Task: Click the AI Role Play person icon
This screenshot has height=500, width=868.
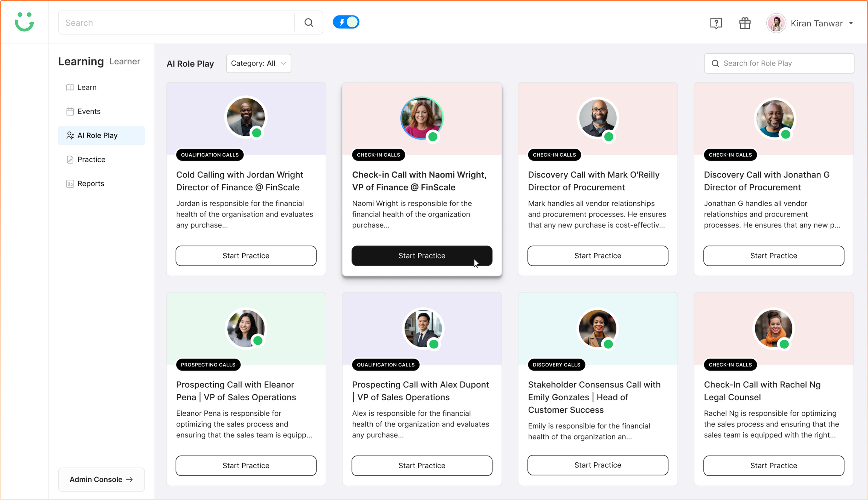Action: click(x=70, y=136)
